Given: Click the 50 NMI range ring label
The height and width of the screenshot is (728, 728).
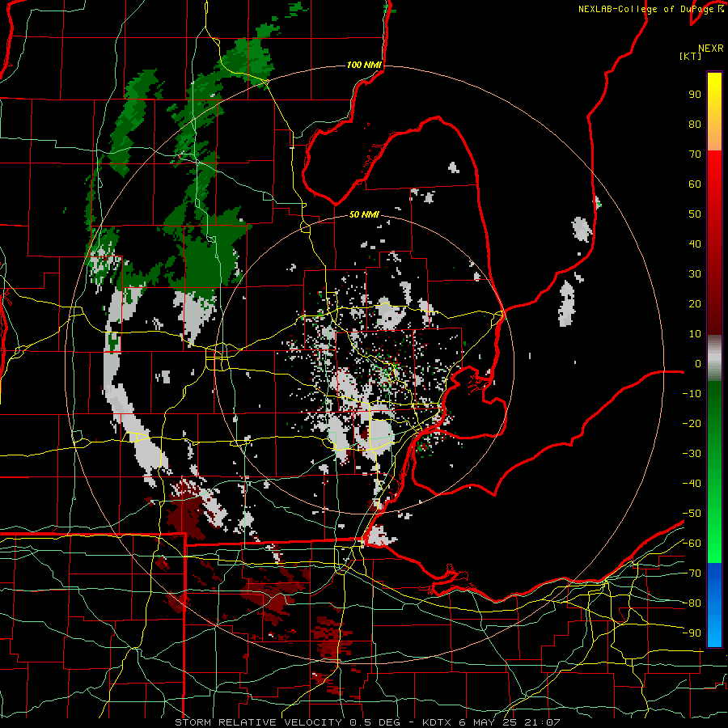Looking at the screenshot, I should 364,214.
